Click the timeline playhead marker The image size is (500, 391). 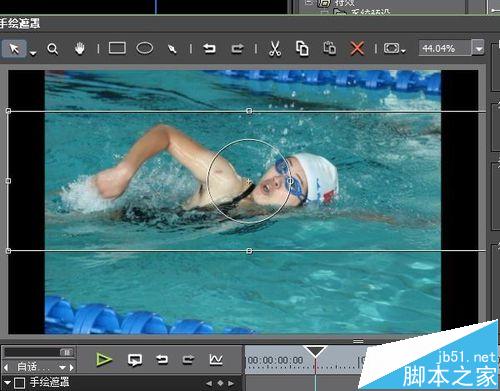(315, 351)
